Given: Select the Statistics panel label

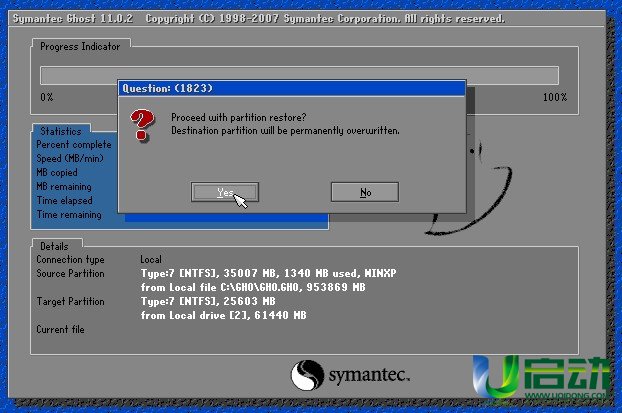Looking at the screenshot, I should pos(61,131).
